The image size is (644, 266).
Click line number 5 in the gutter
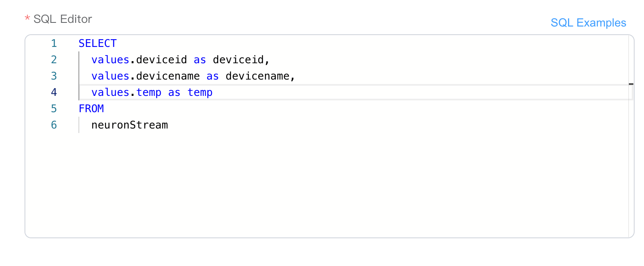point(54,109)
